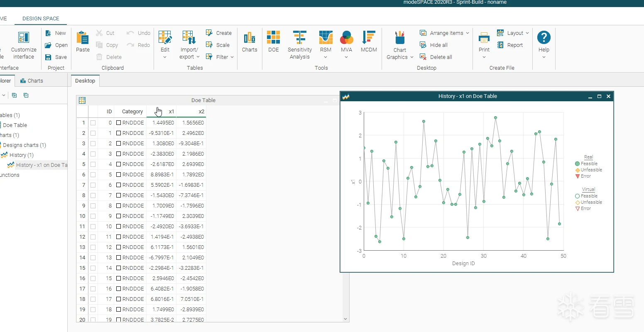This screenshot has height=332, width=644.
Task: Create a new table
Action: [x=219, y=33]
